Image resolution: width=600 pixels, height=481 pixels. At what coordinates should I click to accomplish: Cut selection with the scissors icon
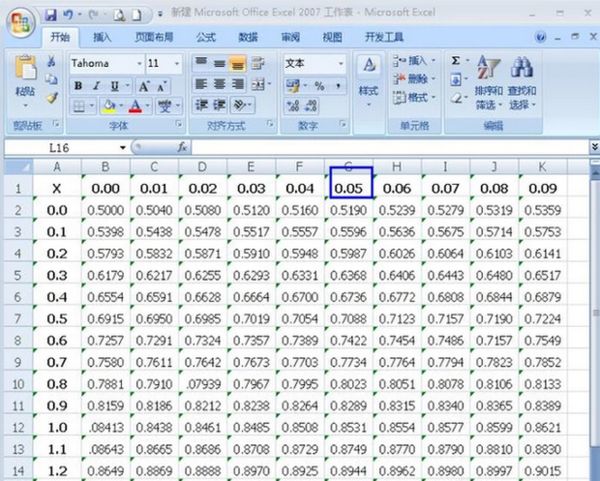point(51,61)
